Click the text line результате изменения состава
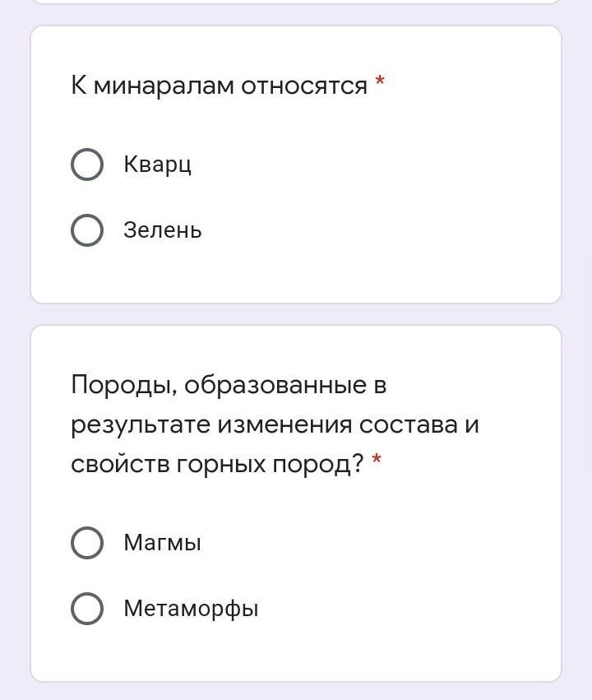 (264, 424)
